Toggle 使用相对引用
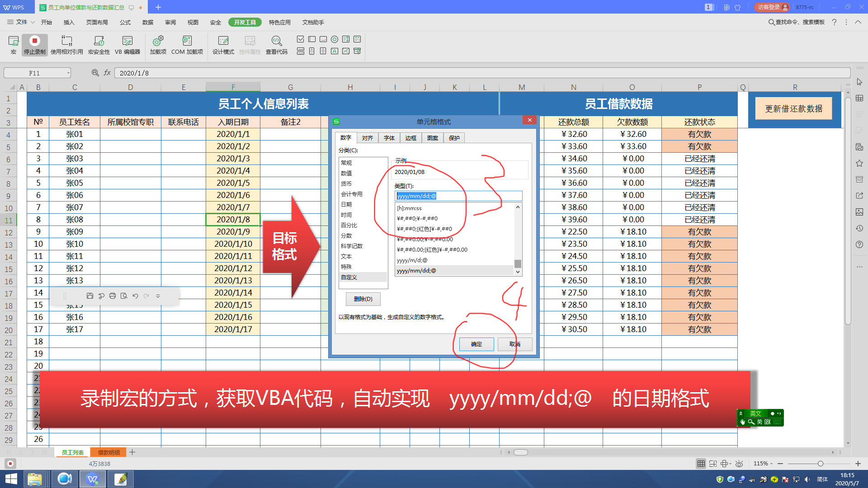Viewport: 868px width, 488px height. 66,44
